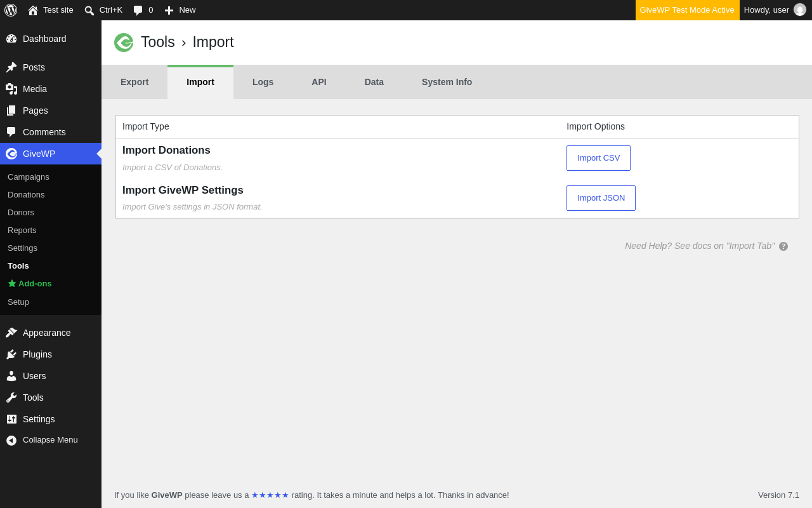The width and height of the screenshot is (812, 508).
Task: Click the search magnifier icon
Action: pyautogui.click(x=89, y=10)
